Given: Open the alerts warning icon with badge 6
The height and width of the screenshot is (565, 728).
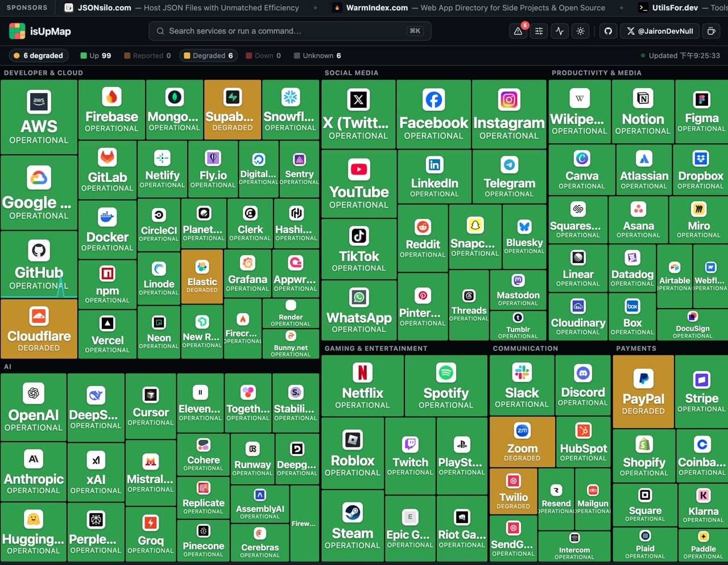Looking at the screenshot, I should coord(518,31).
